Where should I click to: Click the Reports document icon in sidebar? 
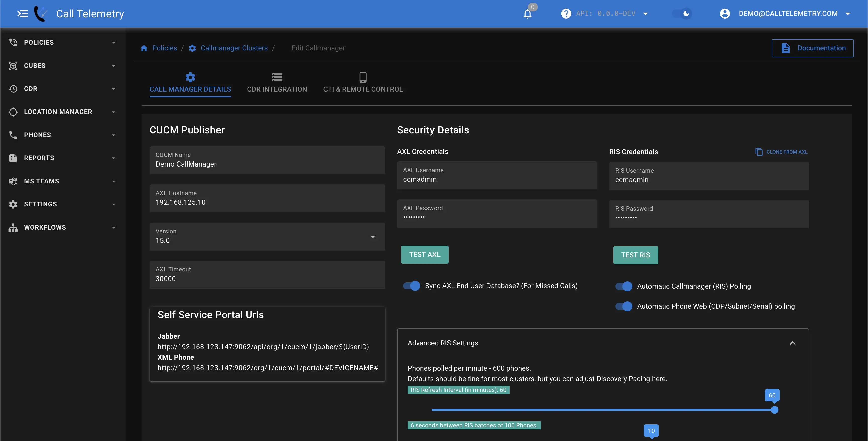point(13,158)
